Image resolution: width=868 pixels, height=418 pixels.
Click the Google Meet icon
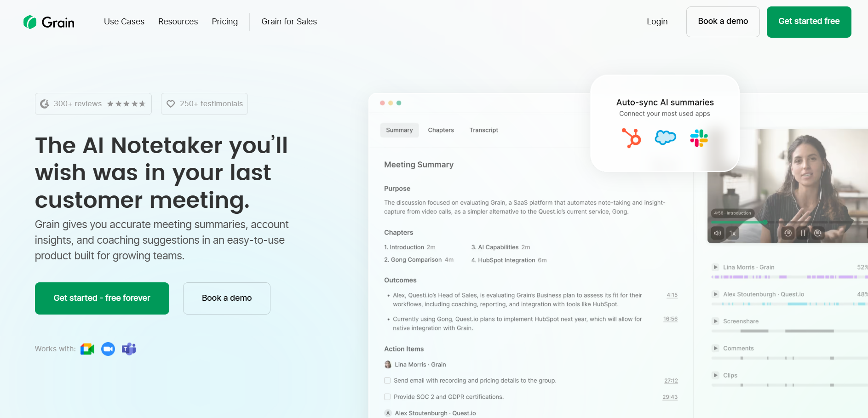87,349
